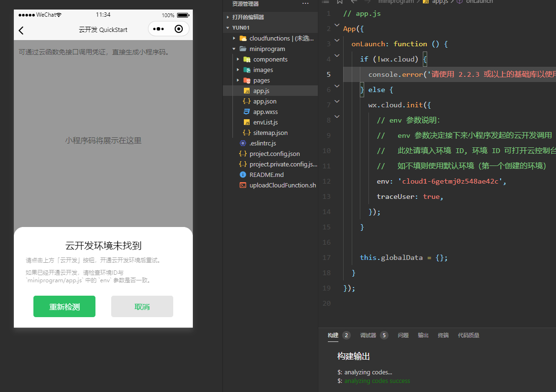Switch to the 调试器 tab
The height and width of the screenshot is (392, 556).
[x=368, y=335]
